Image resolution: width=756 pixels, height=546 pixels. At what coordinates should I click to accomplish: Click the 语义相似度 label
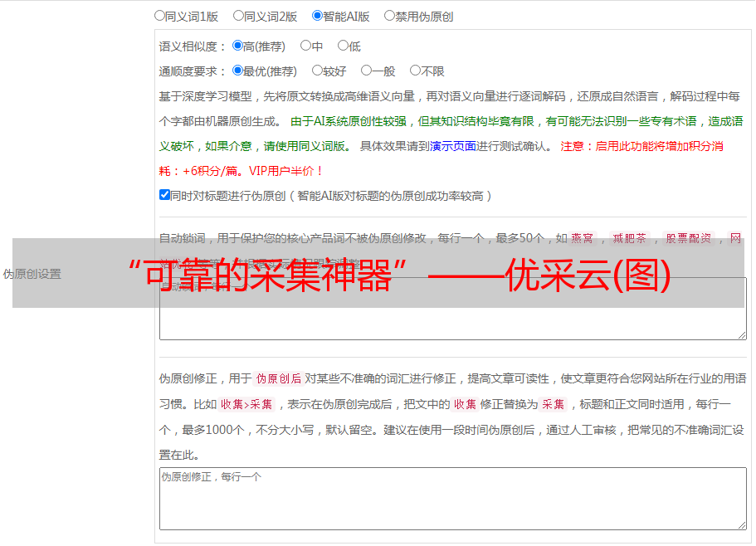click(193, 46)
